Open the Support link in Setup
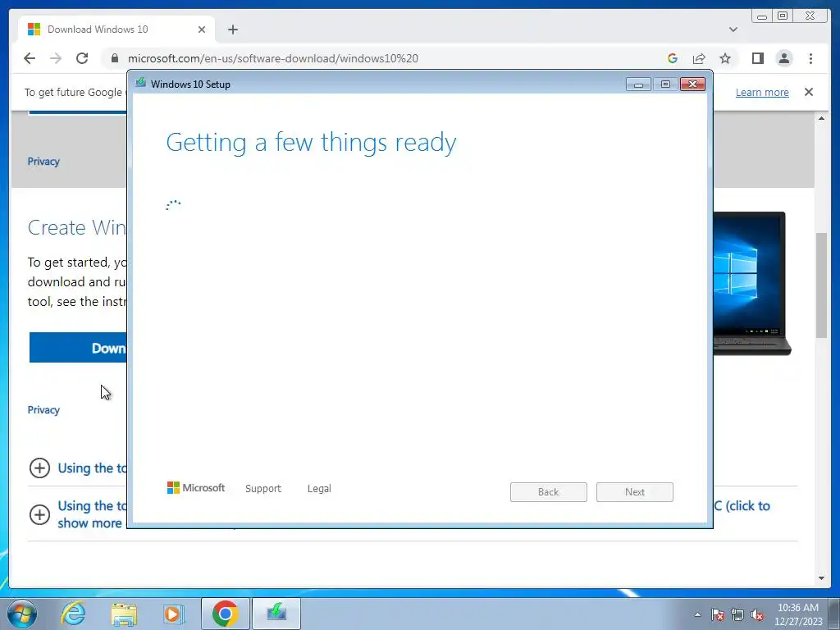The width and height of the screenshot is (840, 630). pyautogui.click(x=263, y=489)
